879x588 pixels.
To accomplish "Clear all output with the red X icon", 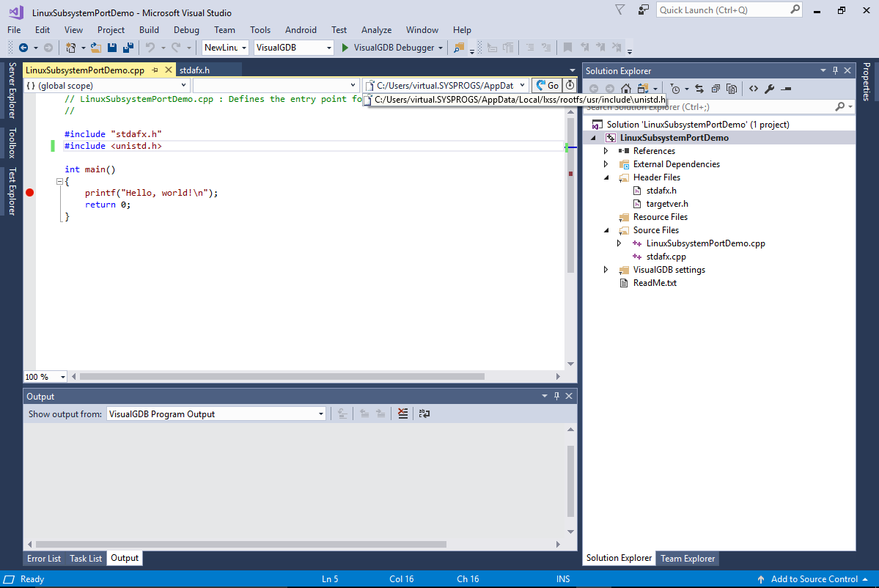I will [402, 414].
